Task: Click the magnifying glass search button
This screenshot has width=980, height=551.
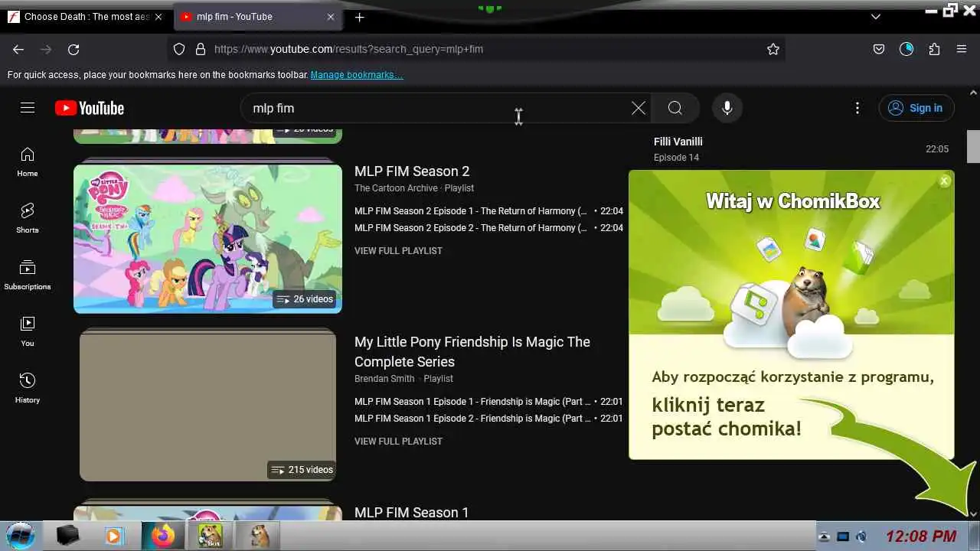Action: point(675,108)
